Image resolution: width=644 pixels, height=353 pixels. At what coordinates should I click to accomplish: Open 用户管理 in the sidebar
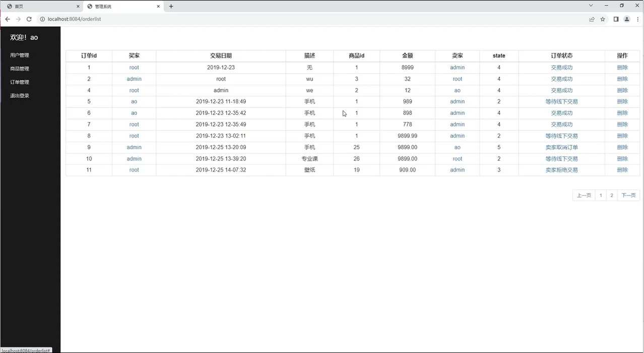tap(20, 55)
